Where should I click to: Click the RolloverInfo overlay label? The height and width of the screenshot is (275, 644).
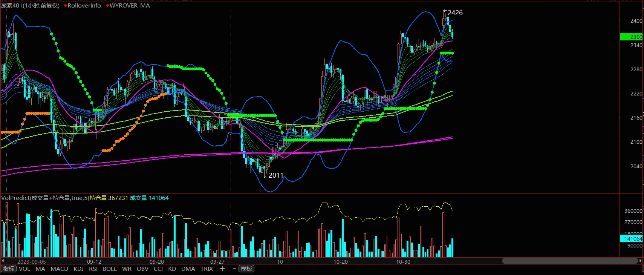tap(84, 6)
